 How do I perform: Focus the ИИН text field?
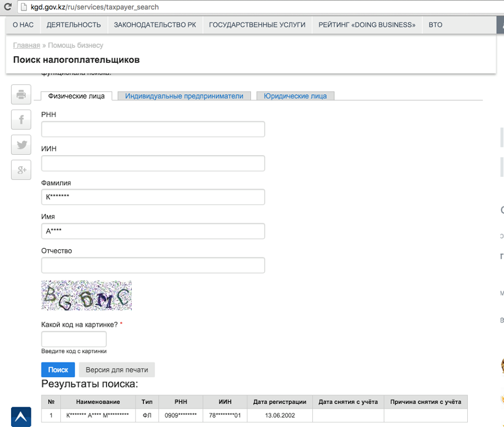[x=153, y=164]
